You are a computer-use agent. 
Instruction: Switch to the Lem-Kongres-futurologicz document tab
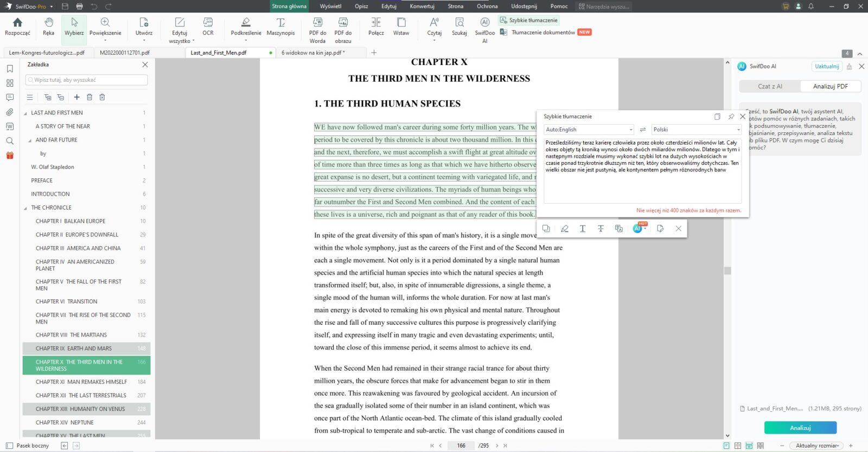pyautogui.click(x=47, y=53)
